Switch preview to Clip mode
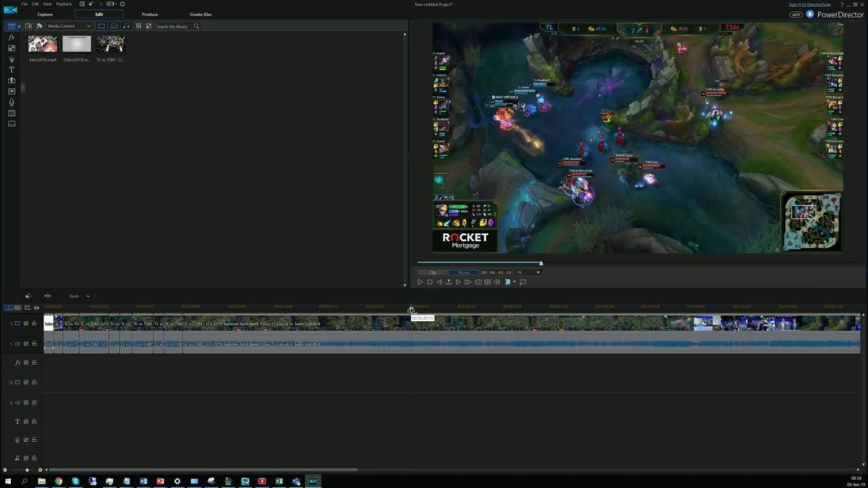Image resolution: width=868 pixels, height=488 pixels. 433,272
